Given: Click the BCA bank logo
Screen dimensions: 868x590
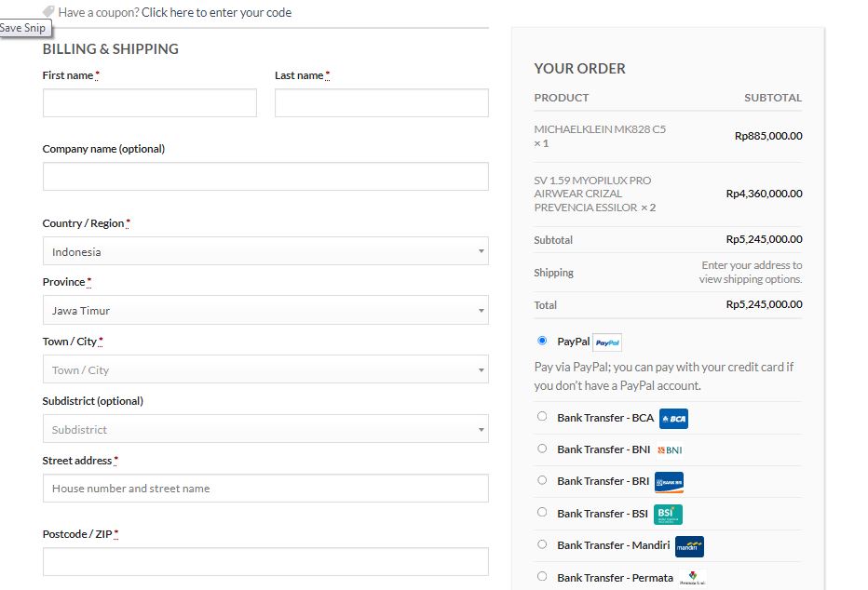Looking at the screenshot, I should (x=673, y=419).
